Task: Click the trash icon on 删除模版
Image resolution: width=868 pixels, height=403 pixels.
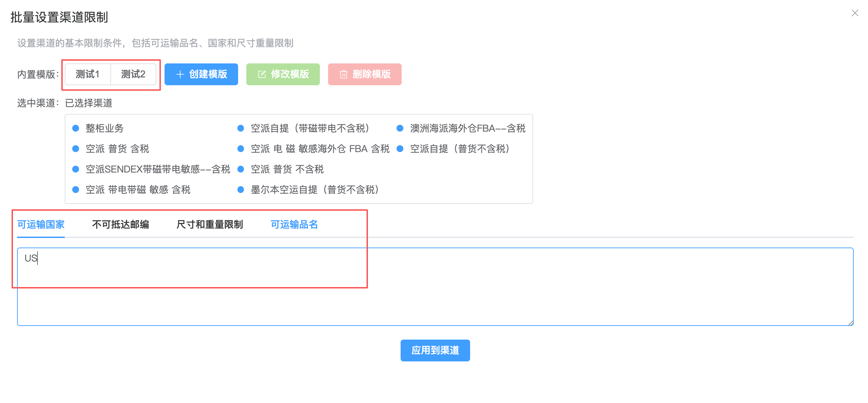Action: pos(343,74)
